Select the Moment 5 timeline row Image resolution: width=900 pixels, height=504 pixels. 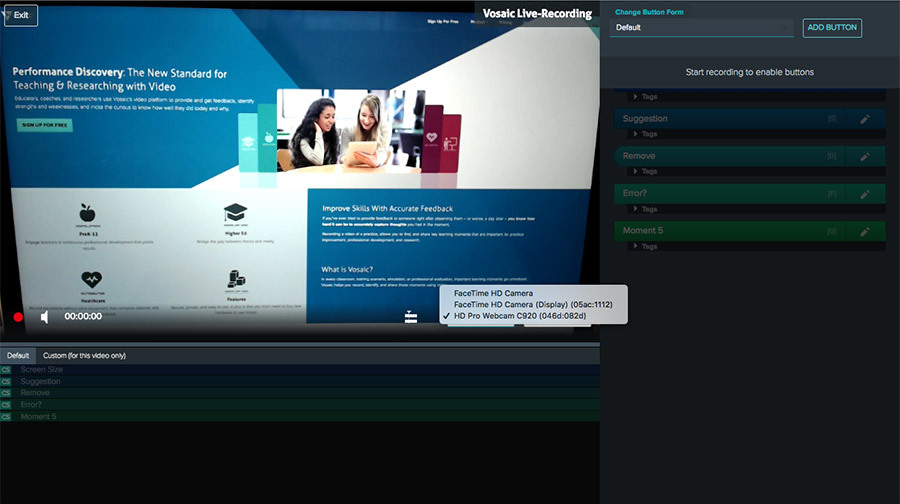click(300, 417)
